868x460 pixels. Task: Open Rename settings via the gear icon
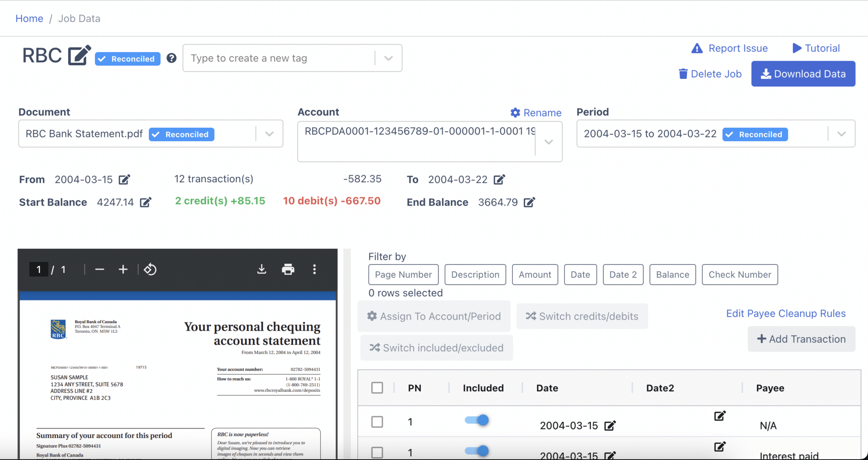(515, 113)
